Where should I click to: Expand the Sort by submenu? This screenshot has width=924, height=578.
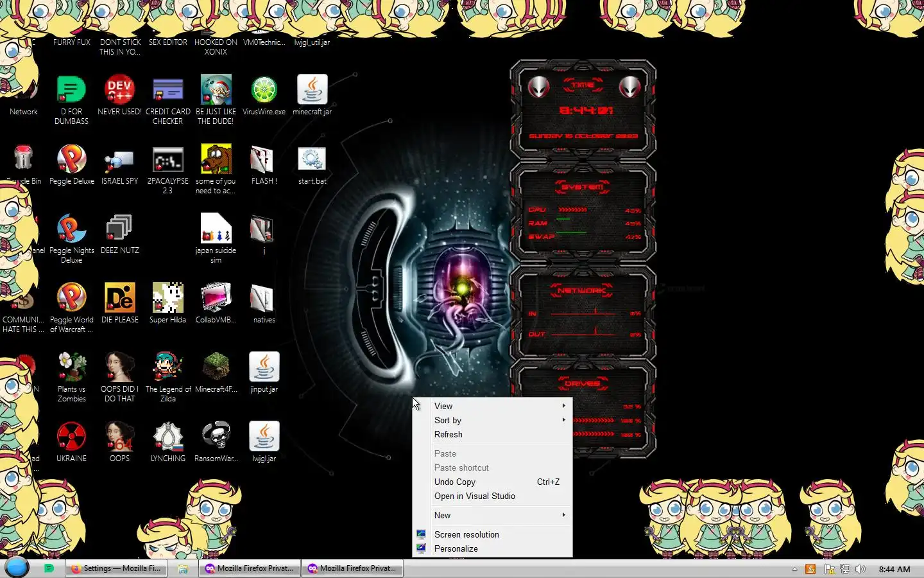click(x=492, y=420)
